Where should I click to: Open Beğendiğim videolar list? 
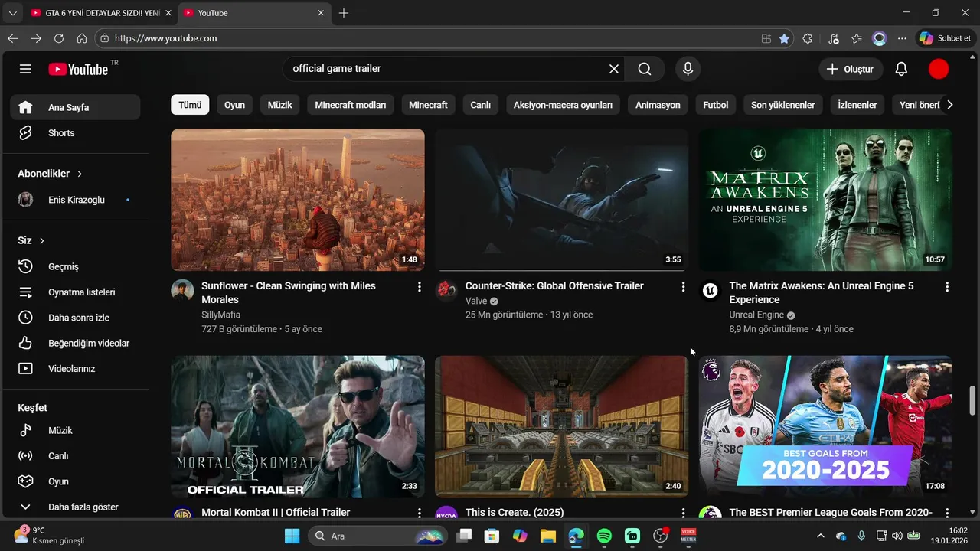tap(75, 343)
